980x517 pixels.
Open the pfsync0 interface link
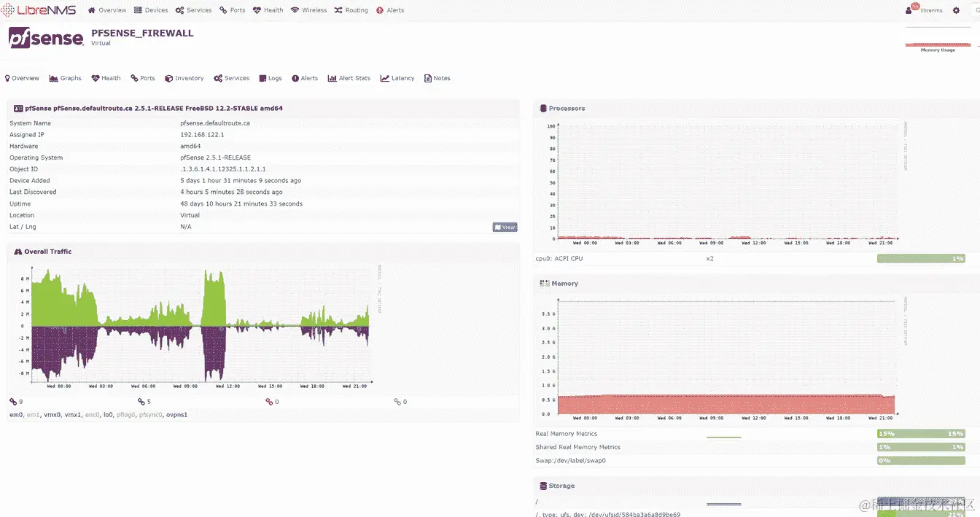click(x=151, y=415)
